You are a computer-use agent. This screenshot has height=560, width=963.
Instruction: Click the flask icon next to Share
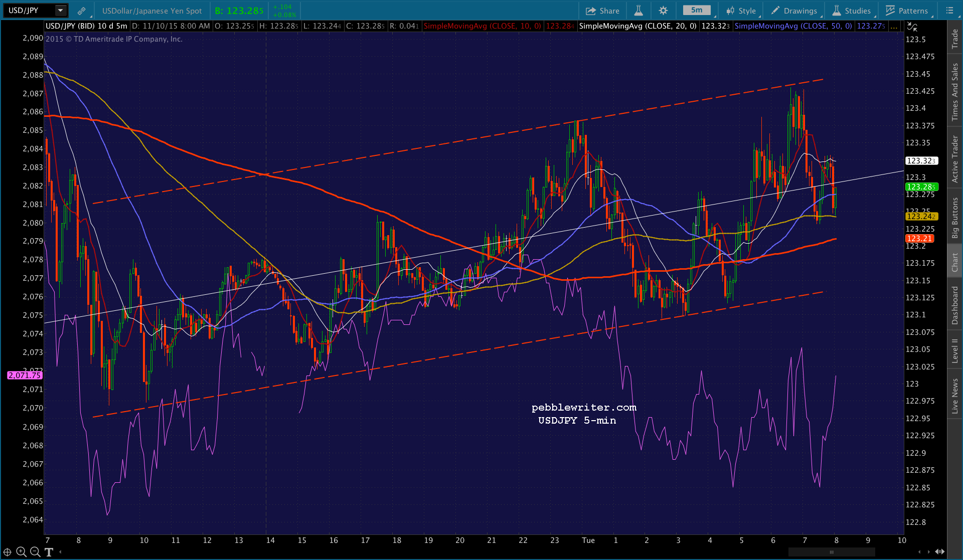[638, 11]
